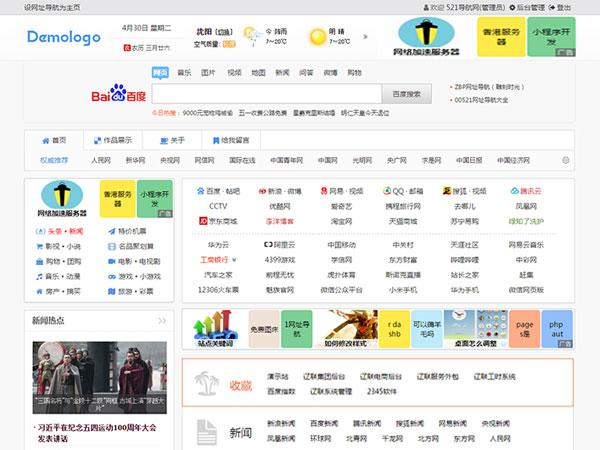Open the 淘宝网 link
Viewport: 600px width, 450px height.
[x=341, y=221]
